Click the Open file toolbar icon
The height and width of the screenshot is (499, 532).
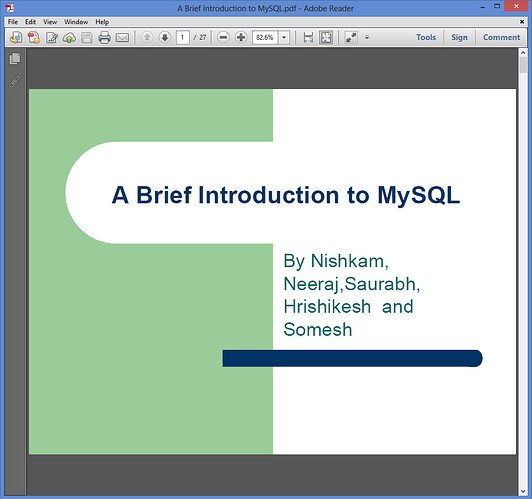[16, 37]
